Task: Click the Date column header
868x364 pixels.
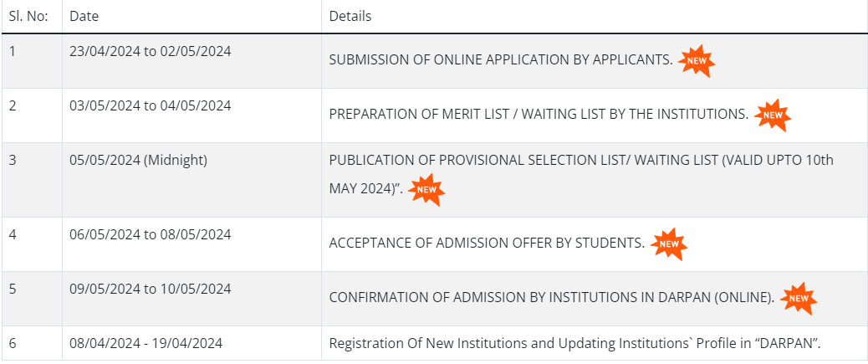Action: [x=84, y=17]
